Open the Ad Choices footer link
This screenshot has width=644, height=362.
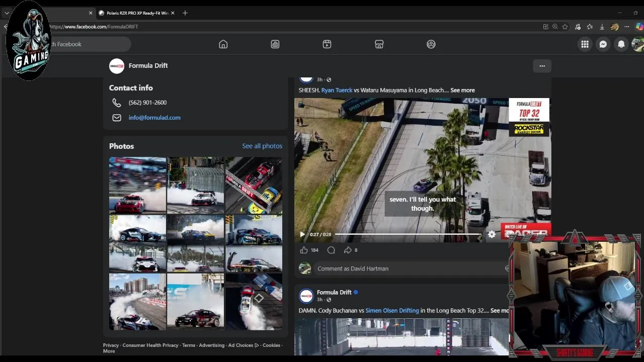click(x=244, y=345)
